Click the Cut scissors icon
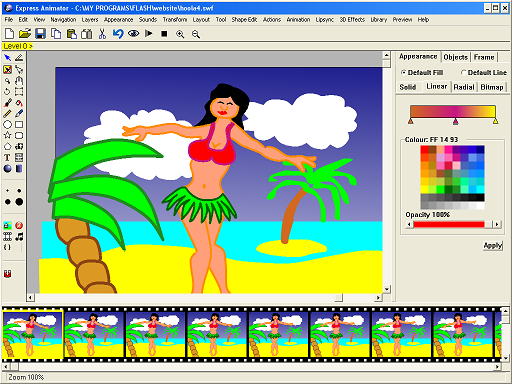Screen dimensions: 512x384 (102, 34)
